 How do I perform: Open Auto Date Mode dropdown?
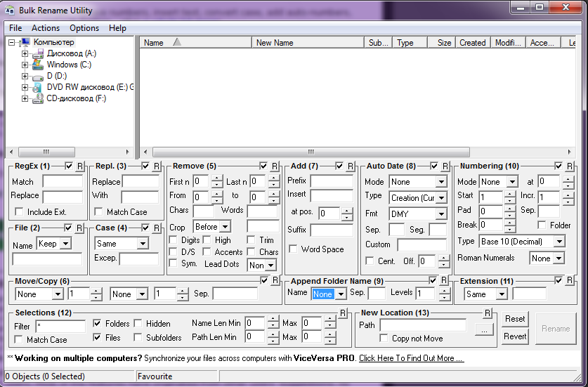pyautogui.click(x=441, y=182)
